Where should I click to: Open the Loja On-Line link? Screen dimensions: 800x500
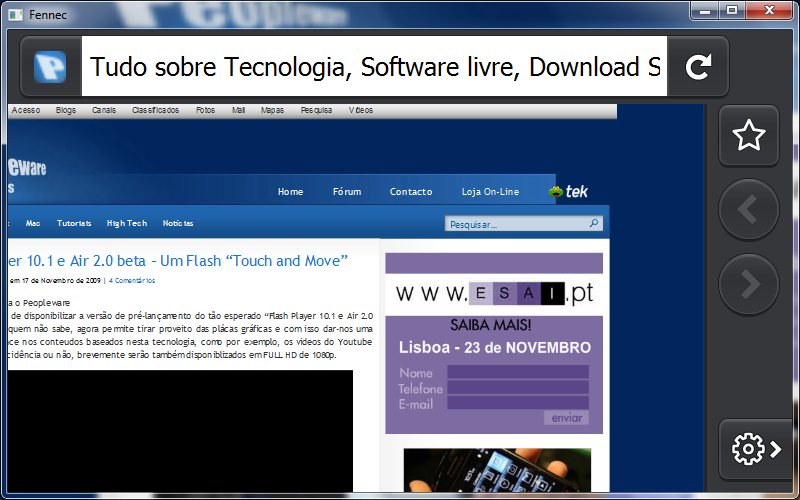point(490,192)
